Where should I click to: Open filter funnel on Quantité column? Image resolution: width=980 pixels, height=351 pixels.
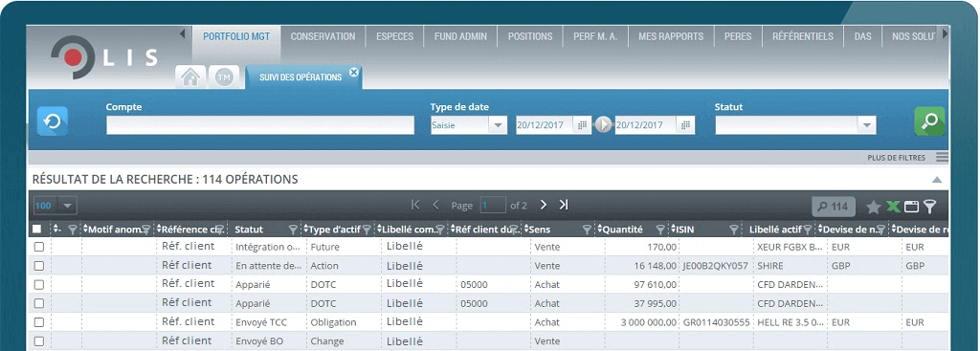pyautogui.click(x=660, y=230)
